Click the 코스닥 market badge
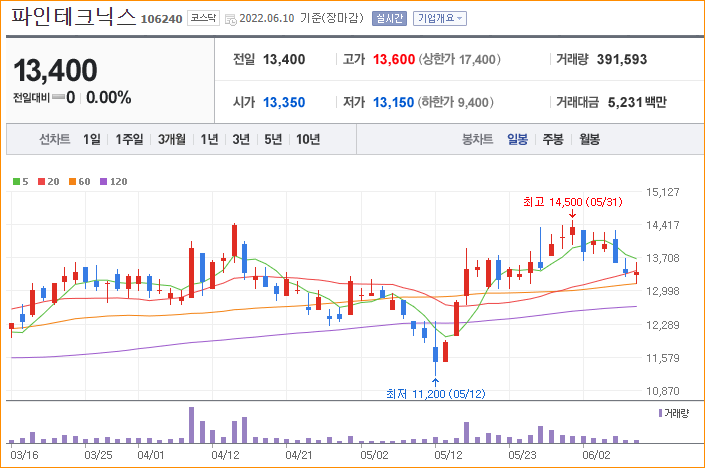The height and width of the screenshot is (468, 705). point(203,18)
